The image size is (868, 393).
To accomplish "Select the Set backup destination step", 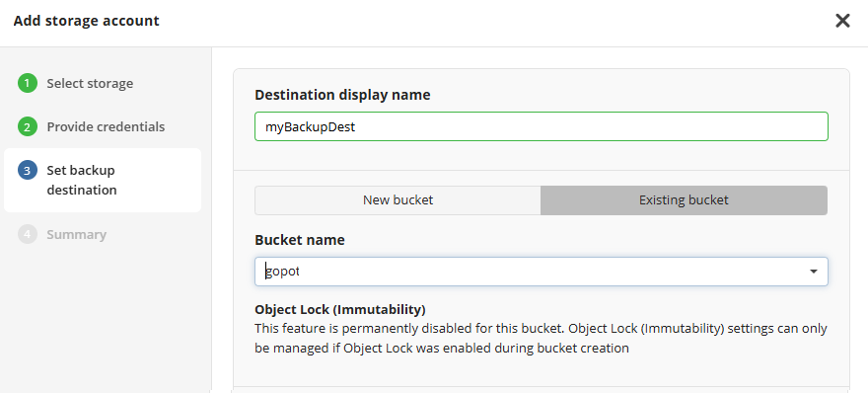I will tap(81, 180).
